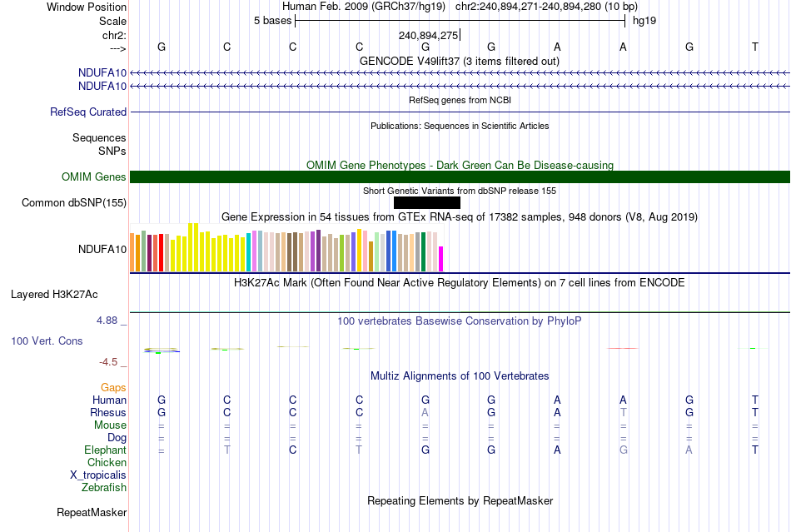Click the SNPs label under Publications
791x532 pixels.
(112, 151)
